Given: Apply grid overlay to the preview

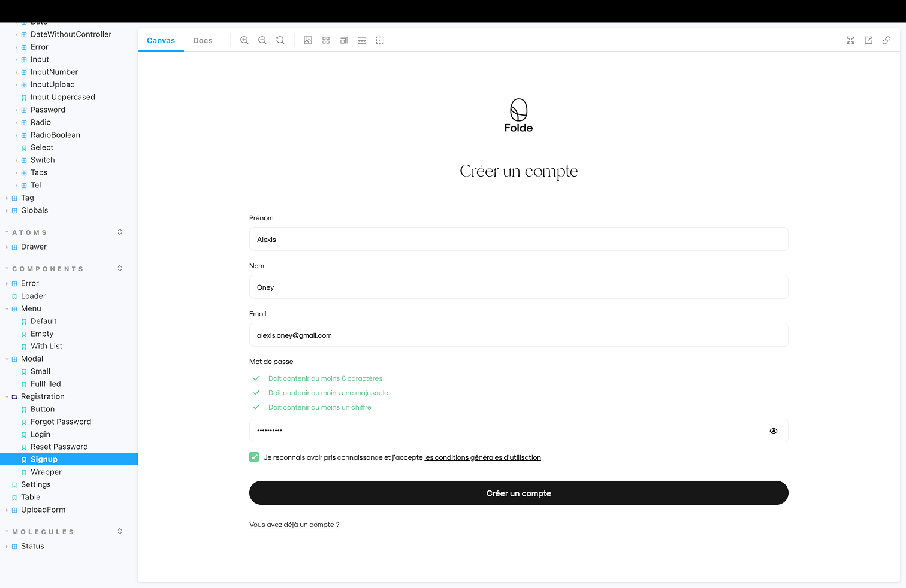Looking at the screenshot, I should coord(326,40).
